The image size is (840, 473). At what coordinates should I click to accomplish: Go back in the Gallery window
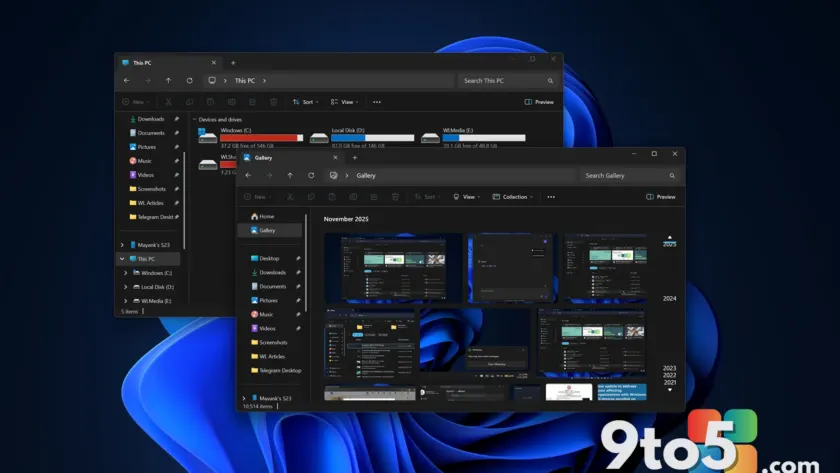(248, 175)
